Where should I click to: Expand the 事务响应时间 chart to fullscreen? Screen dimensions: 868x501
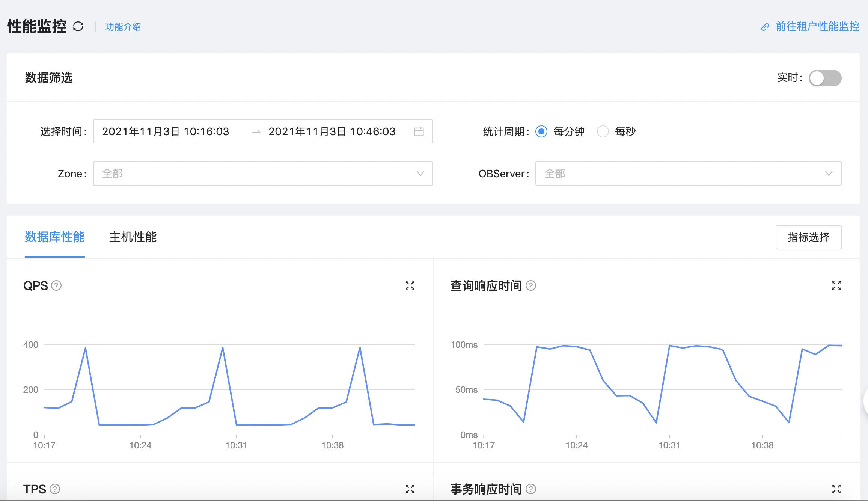(x=836, y=489)
